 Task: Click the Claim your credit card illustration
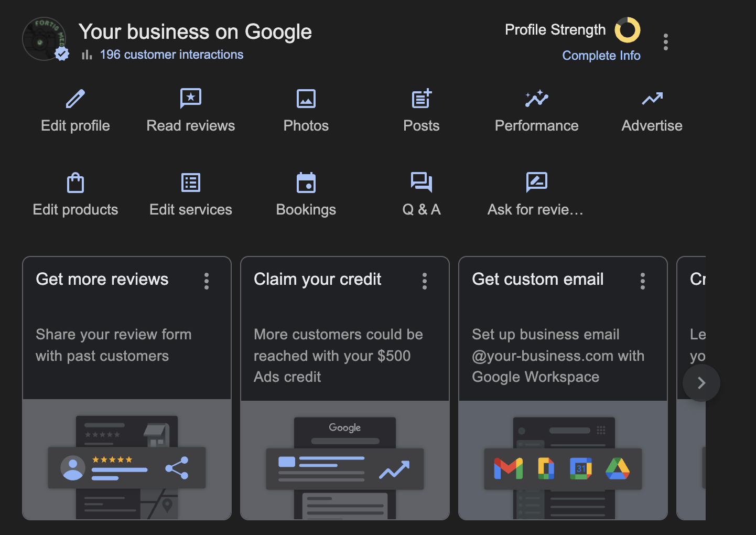pyautogui.click(x=345, y=460)
